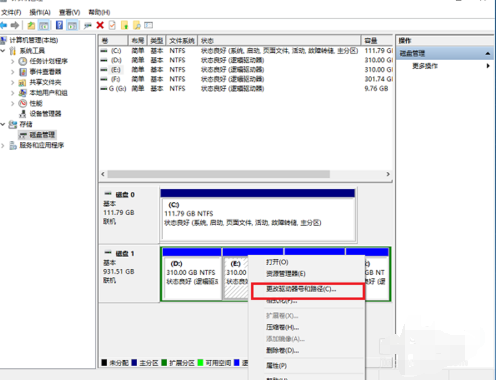Open the 帮助(H) menu

coord(99,12)
